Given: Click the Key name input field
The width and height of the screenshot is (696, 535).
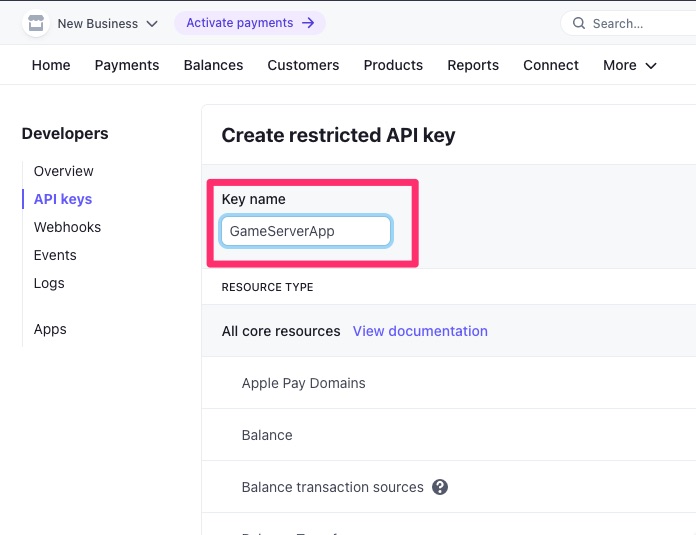Looking at the screenshot, I should point(306,231).
